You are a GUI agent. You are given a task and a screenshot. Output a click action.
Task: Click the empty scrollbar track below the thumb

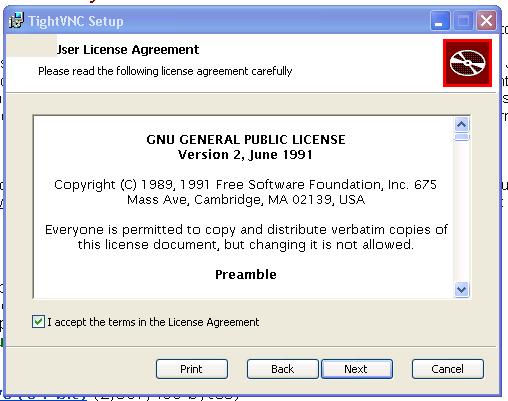tap(462, 211)
